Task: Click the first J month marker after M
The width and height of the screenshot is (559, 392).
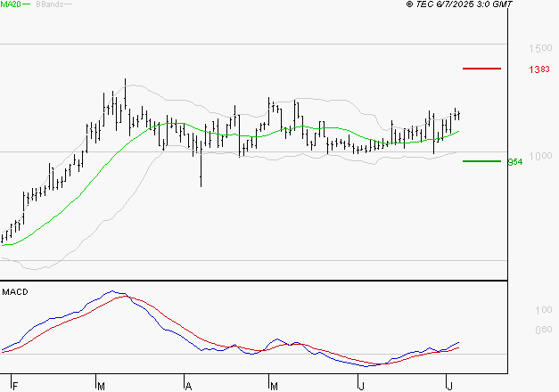Action: tap(361, 387)
